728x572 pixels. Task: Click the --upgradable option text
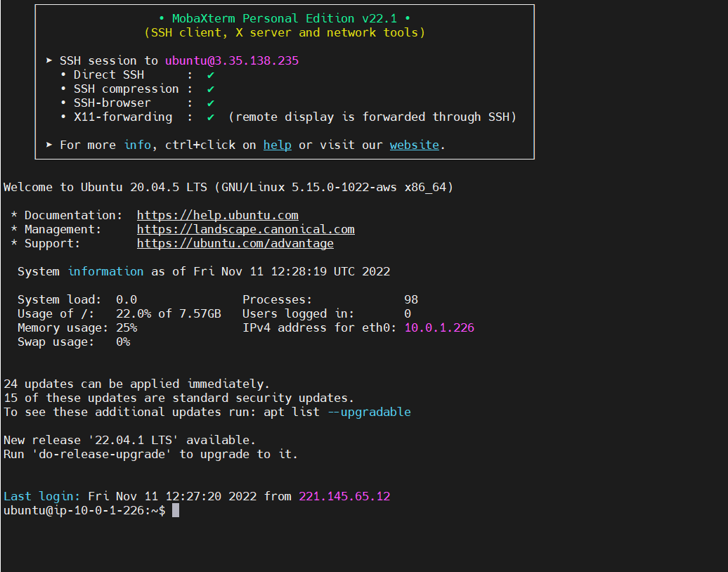369,412
